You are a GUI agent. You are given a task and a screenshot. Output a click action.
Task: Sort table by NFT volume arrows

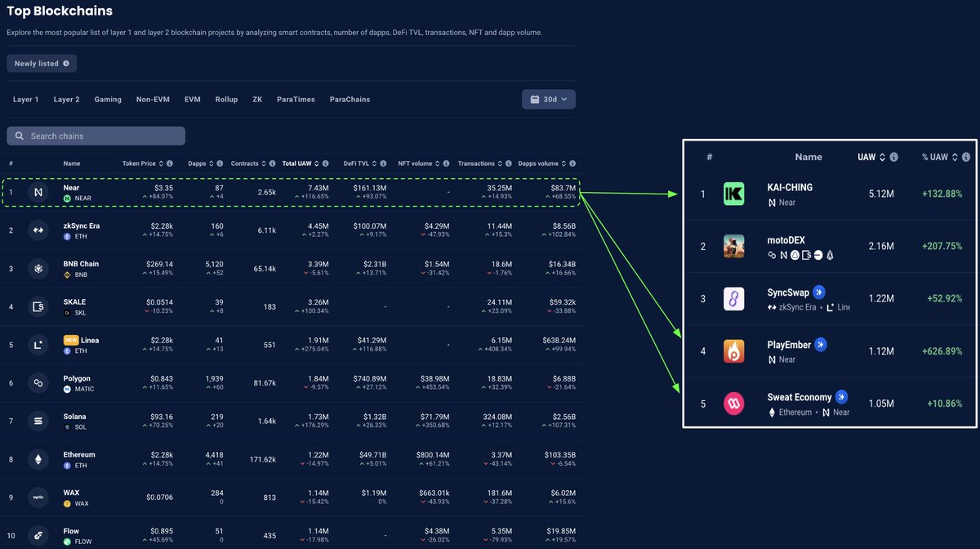point(439,163)
